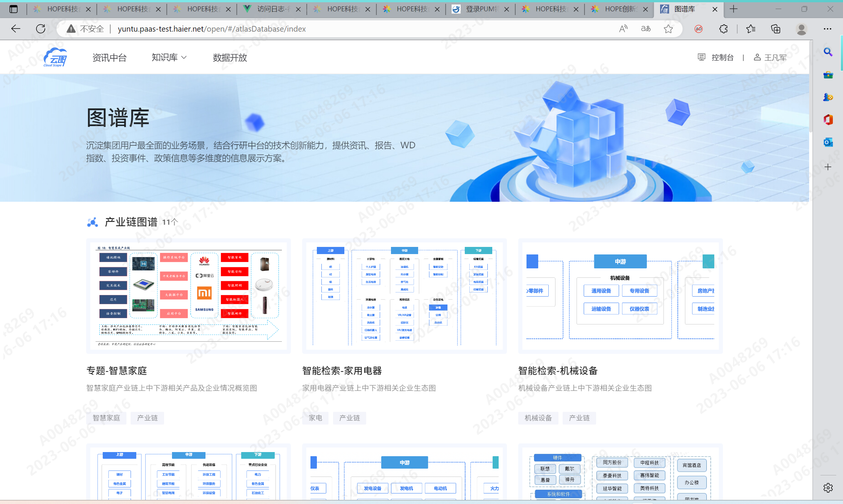
Task: Click 产业链 tag under 智慧家庭 card
Action: point(148,418)
